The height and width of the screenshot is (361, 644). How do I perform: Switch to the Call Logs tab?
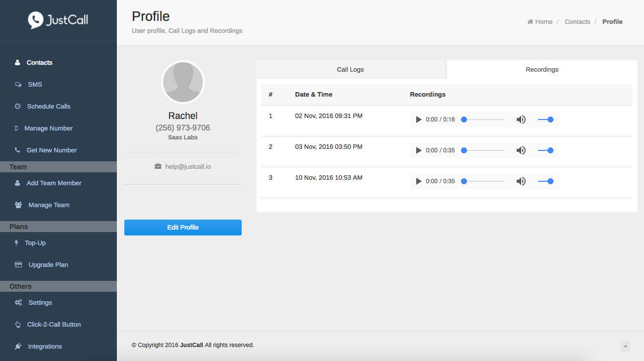(350, 70)
